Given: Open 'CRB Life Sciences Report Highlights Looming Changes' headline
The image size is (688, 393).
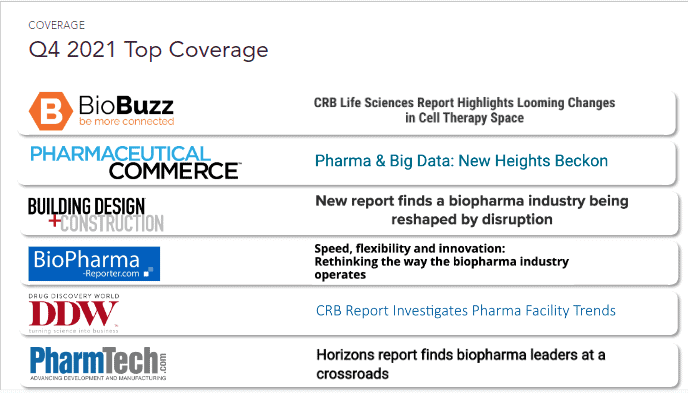Looking at the screenshot, I should [x=464, y=103].
